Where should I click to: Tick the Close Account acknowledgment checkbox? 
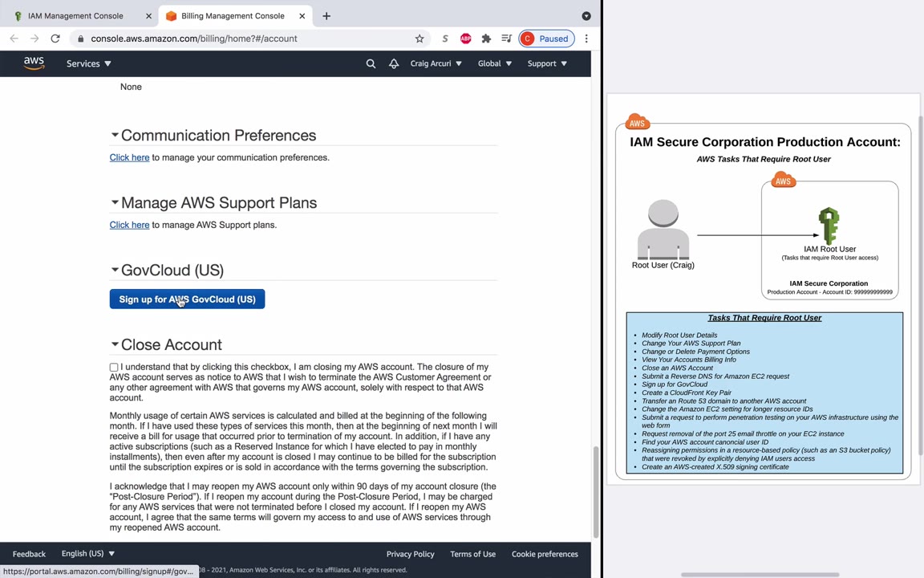114,368
